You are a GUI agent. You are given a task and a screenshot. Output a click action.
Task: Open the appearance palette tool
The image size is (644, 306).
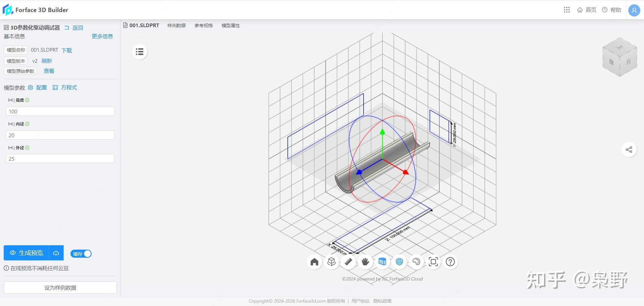tap(416, 262)
